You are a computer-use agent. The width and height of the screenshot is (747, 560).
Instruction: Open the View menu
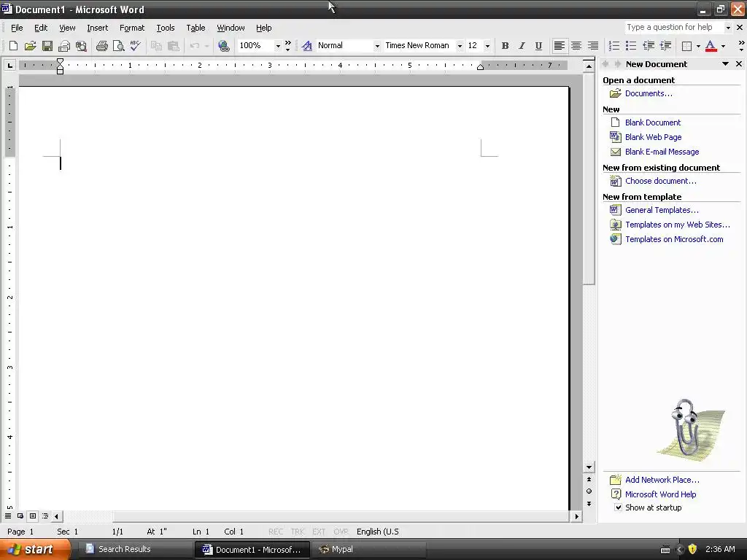pyautogui.click(x=67, y=28)
